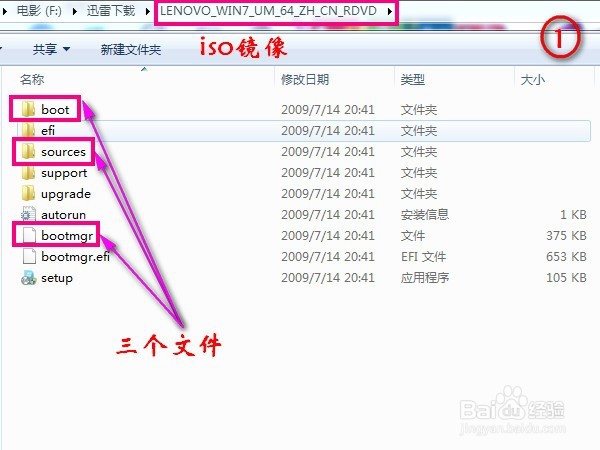Sort files by 名称 column
This screenshot has width=600, height=450.
click(32, 80)
